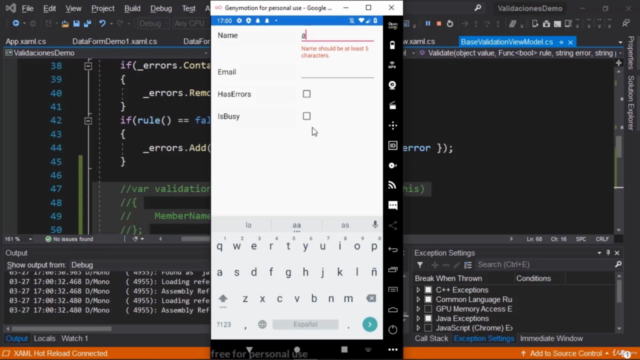Switch to DataFormDemo1.xaml.cs tab

[115, 42]
